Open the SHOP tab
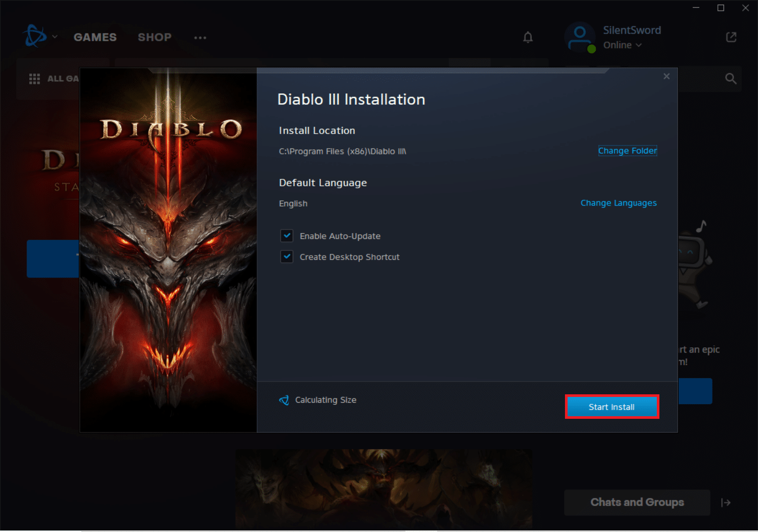Viewport: 758px width, 532px height. [154, 37]
